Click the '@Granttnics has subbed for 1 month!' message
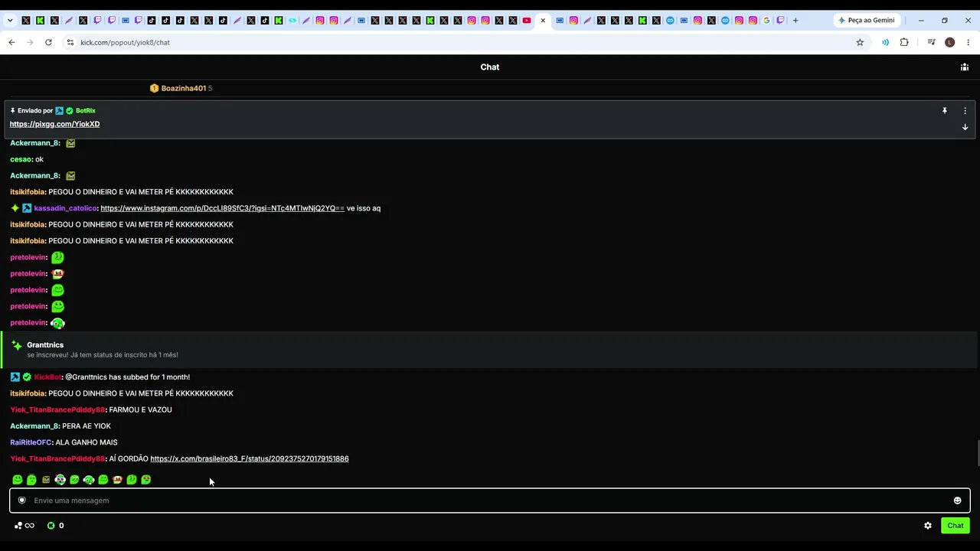 pyautogui.click(x=127, y=377)
